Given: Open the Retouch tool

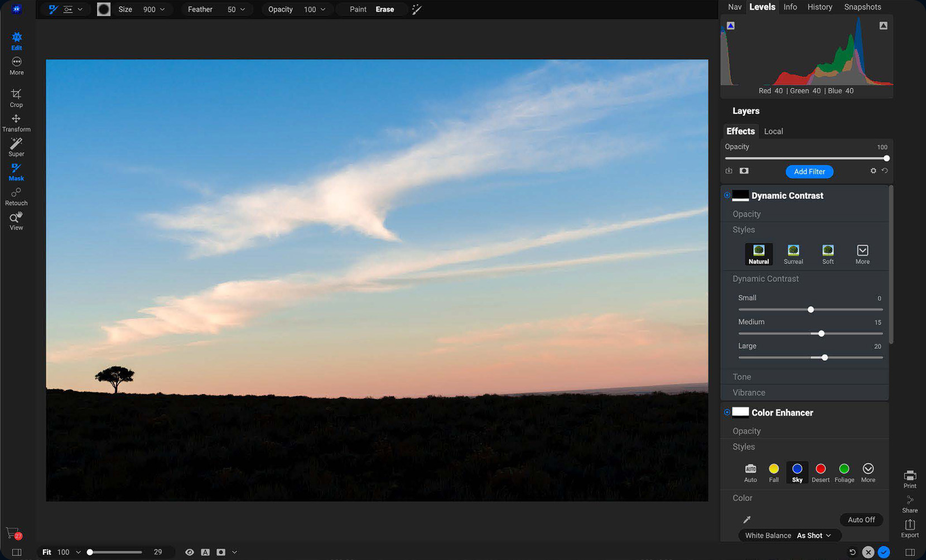Looking at the screenshot, I should point(16,196).
